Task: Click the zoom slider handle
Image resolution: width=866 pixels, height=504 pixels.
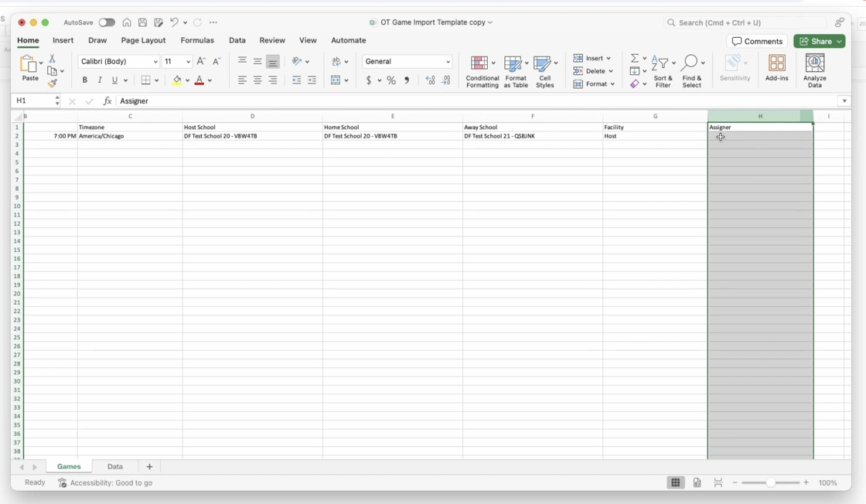Action: (770, 483)
